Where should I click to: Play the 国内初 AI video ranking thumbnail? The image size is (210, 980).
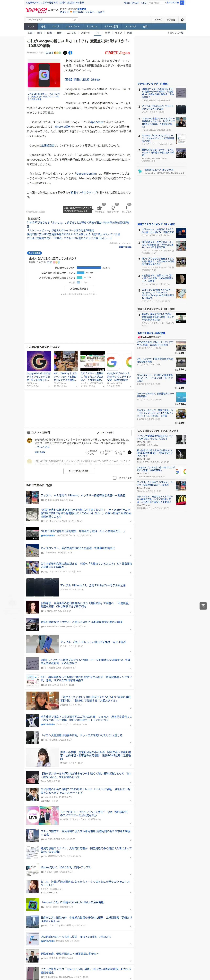(181, 318)
